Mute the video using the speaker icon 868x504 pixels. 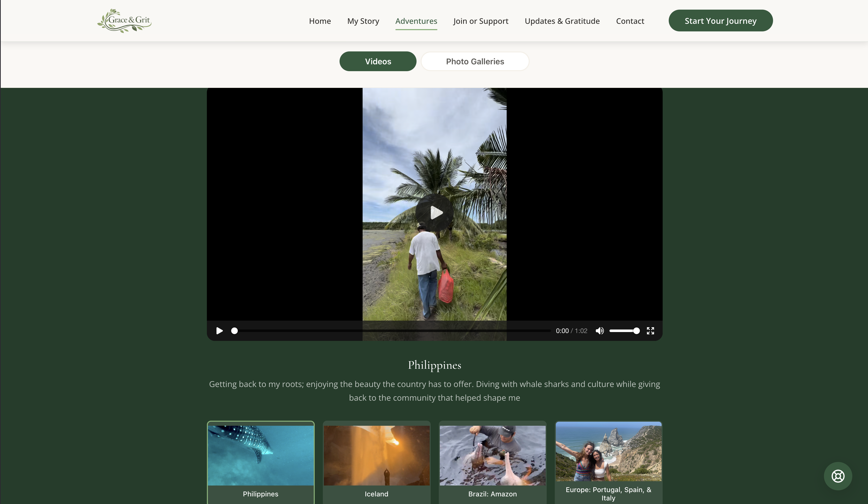click(599, 331)
